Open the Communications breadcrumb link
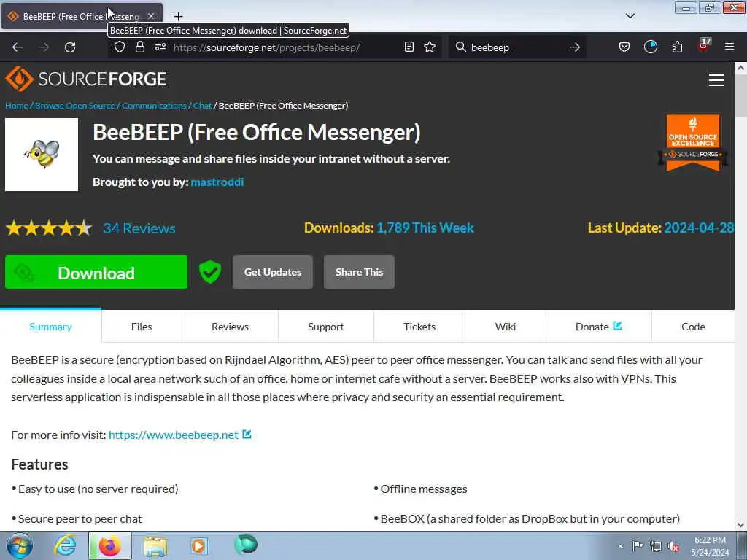 tap(154, 106)
